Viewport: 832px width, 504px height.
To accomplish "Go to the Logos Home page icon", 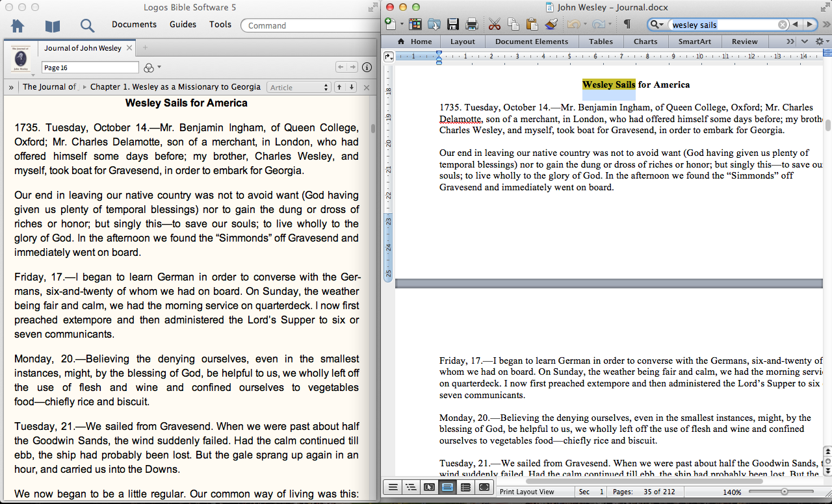I will tap(18, 26).
